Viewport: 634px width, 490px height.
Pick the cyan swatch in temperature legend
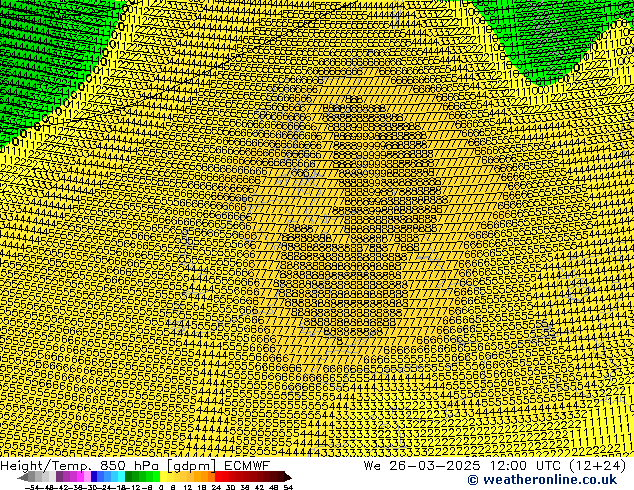pos(118,477)
